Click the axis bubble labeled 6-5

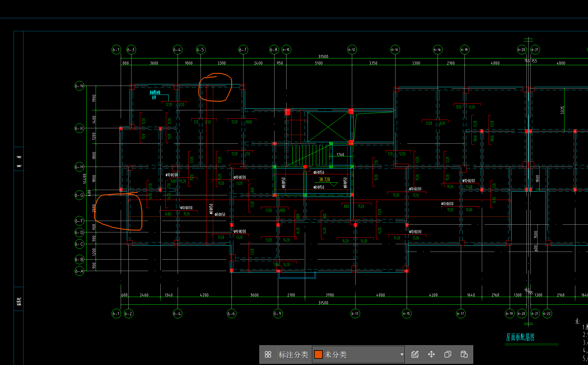point(201,50)
